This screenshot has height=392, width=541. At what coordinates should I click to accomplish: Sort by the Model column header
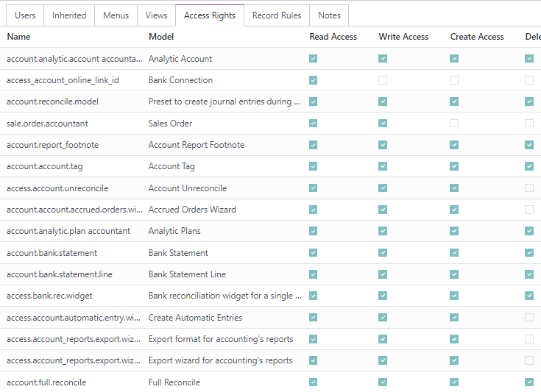point(161,37)
